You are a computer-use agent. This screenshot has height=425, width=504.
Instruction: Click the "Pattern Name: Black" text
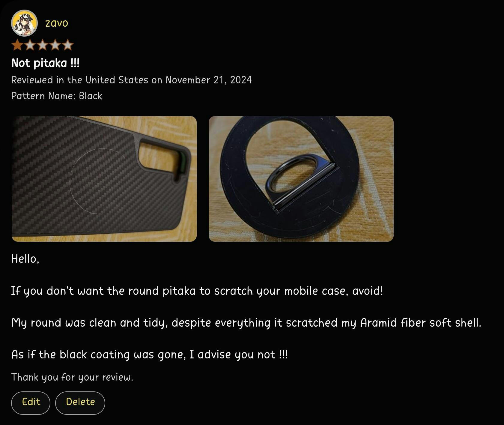pos(57,96)
